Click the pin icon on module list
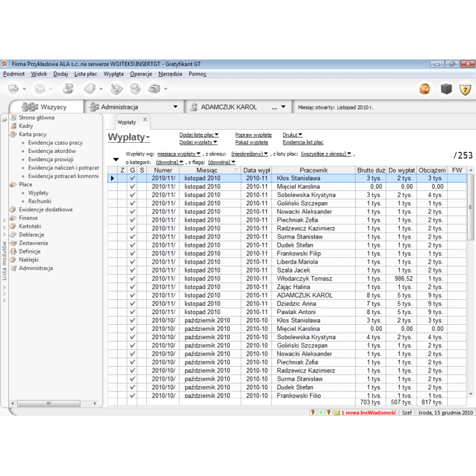The image size is (476, 476). [5, 120]
